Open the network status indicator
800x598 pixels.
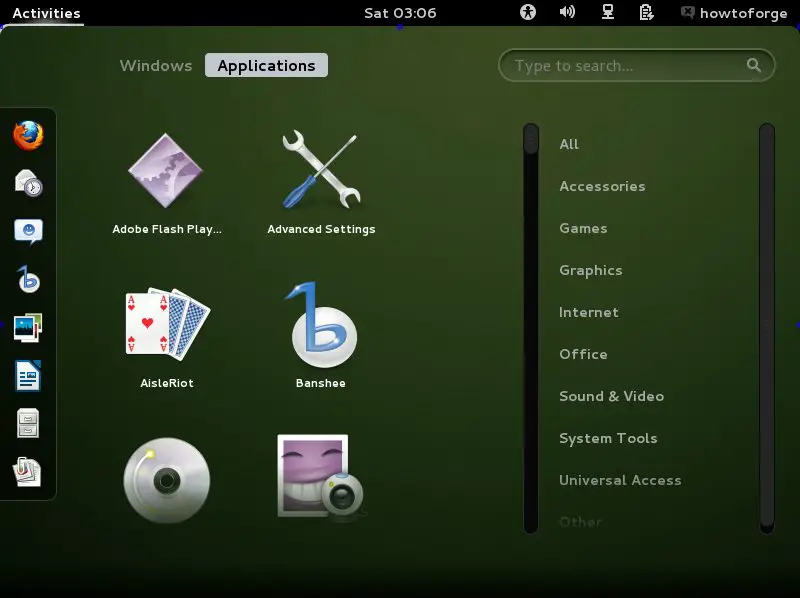(607, 12)
